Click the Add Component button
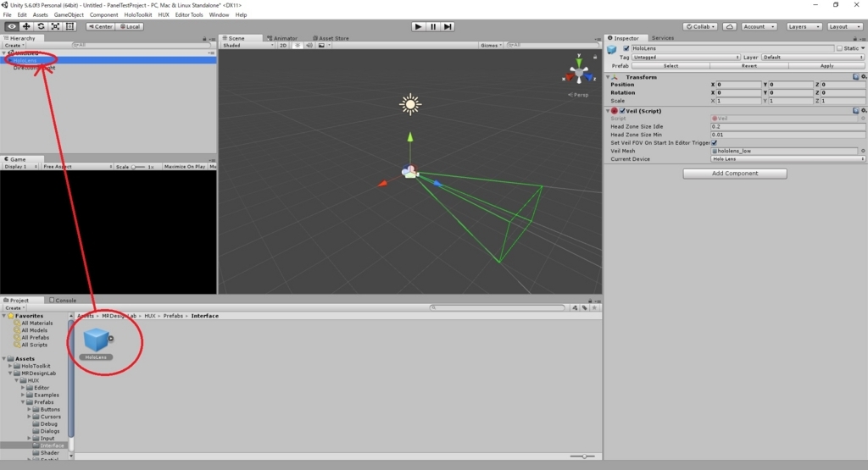 coord(735,174)
